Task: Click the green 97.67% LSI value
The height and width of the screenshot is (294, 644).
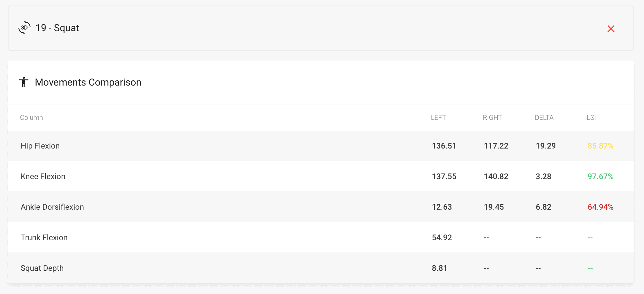Action: pos(600,176)
